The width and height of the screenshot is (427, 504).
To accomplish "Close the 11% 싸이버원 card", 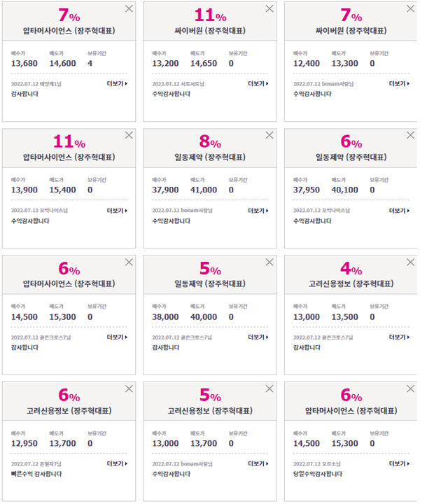I will pos(269,8).
